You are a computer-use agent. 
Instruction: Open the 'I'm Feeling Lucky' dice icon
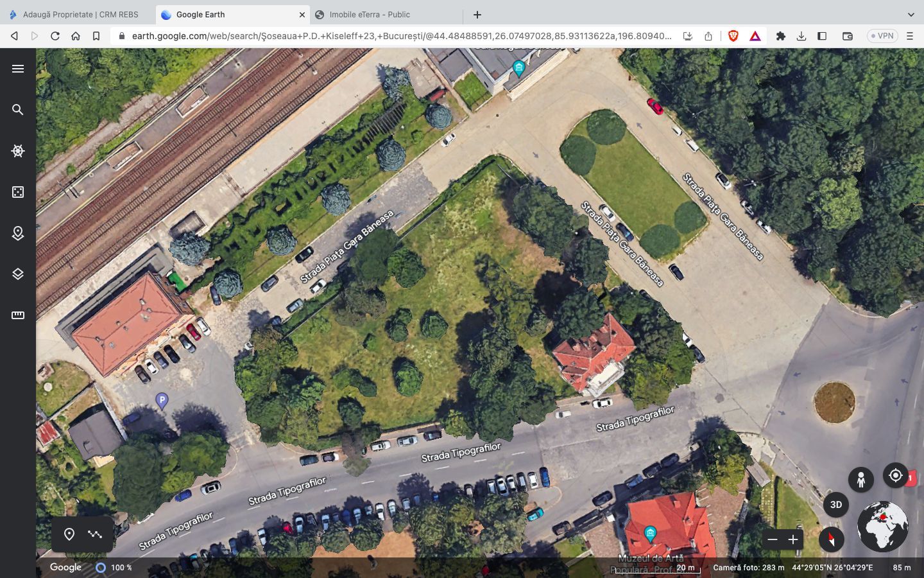17,191
